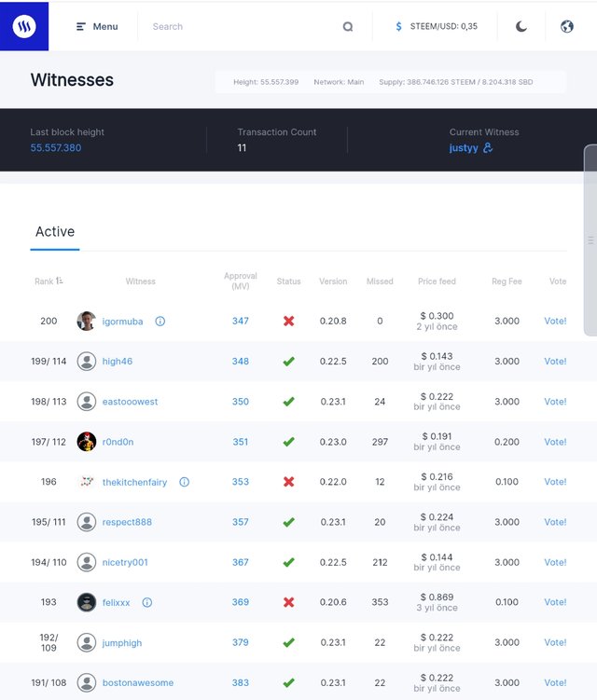The image size is (597, 700).
Task: Vote for thekitchenfairy
Action: 555,482
